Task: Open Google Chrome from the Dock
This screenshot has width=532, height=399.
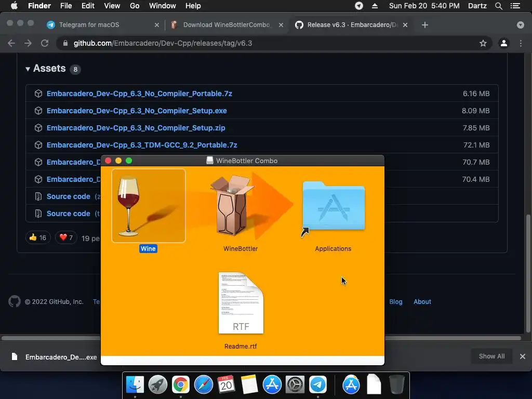Action: tap(180, 385)
